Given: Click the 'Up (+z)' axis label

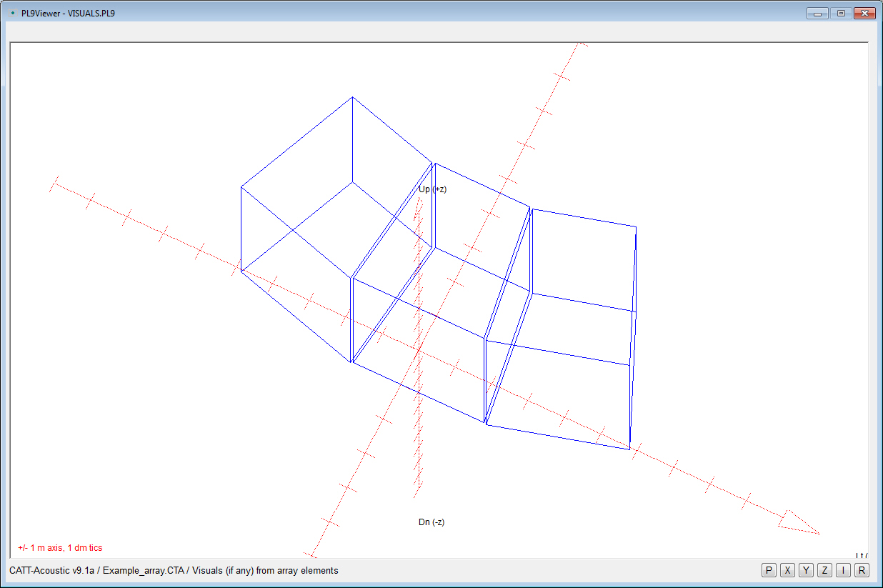Looking at the screenshot, I should click(432, 189).
